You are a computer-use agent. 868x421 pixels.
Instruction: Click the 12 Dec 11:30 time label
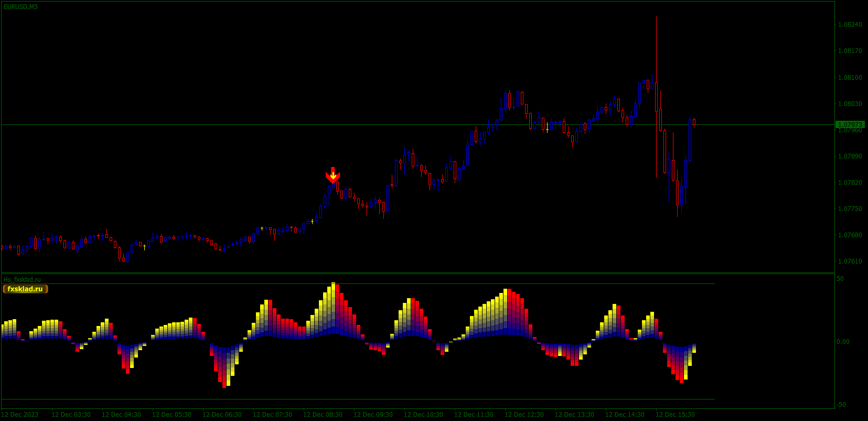click(x=474, y=415)
